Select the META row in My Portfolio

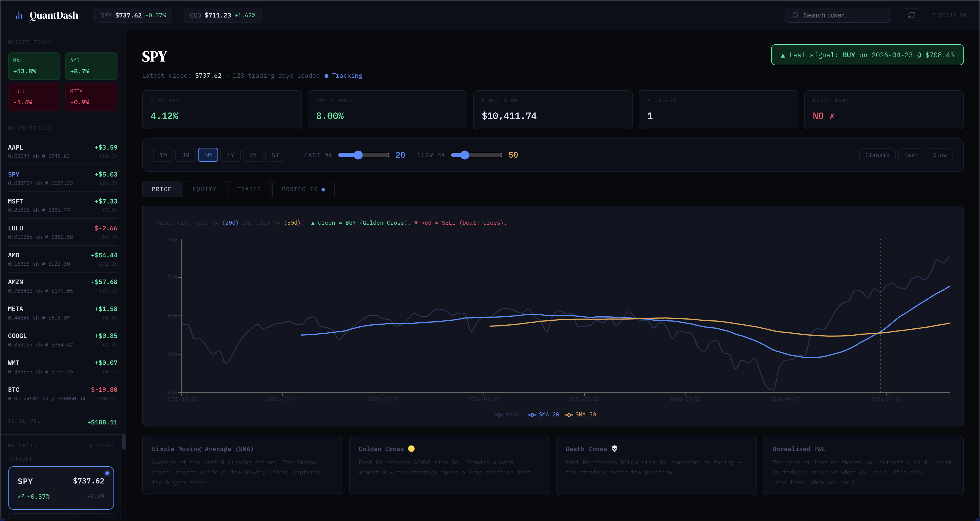pyautogui.click(x=63, y=313)
